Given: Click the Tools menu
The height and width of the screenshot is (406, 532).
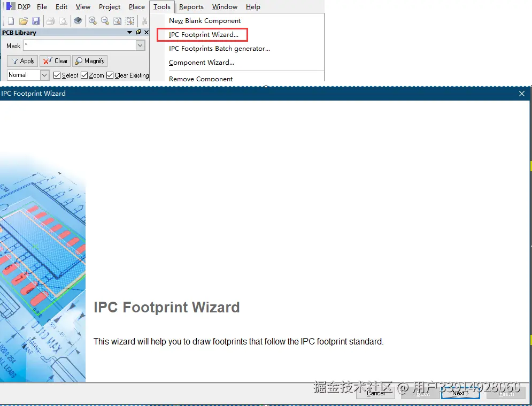Looking at the screenshot, I should 162,7.
